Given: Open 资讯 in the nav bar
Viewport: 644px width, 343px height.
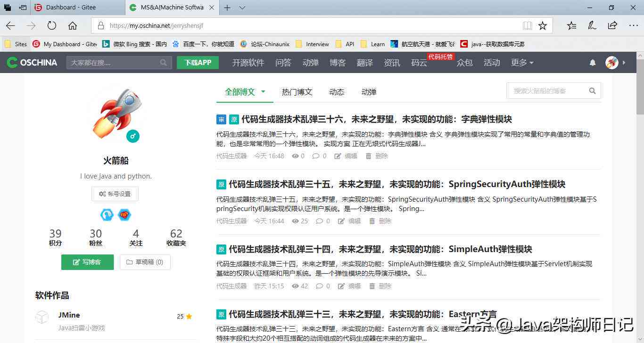Looking at the screenshot, I should pos(392,63).
